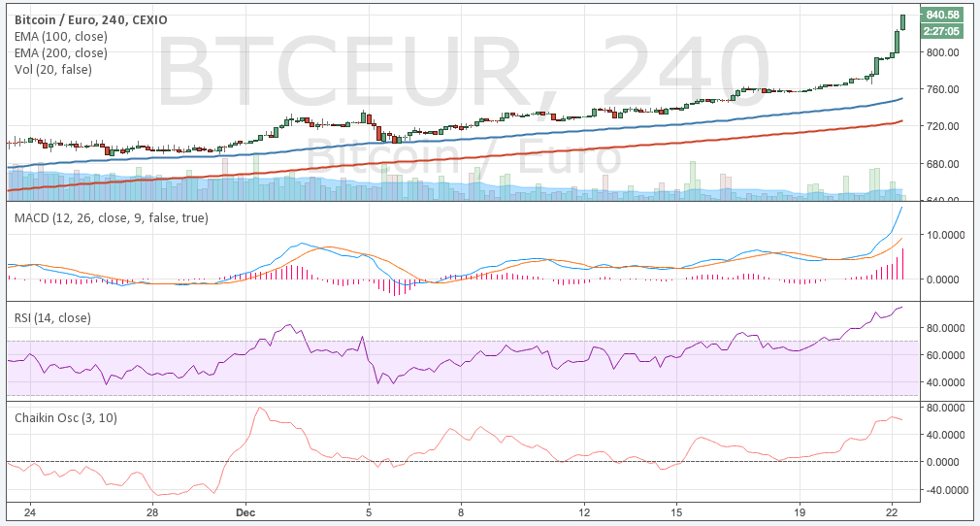Click the countdown timer 2:27:05
This screenshot has width=980, height=526.
click(942, 31)
